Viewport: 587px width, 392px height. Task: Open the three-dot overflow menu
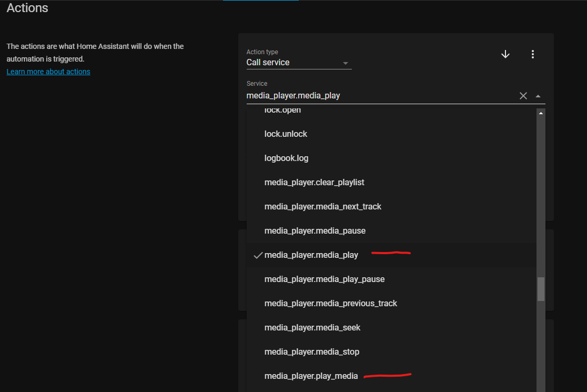pos(533,54)
